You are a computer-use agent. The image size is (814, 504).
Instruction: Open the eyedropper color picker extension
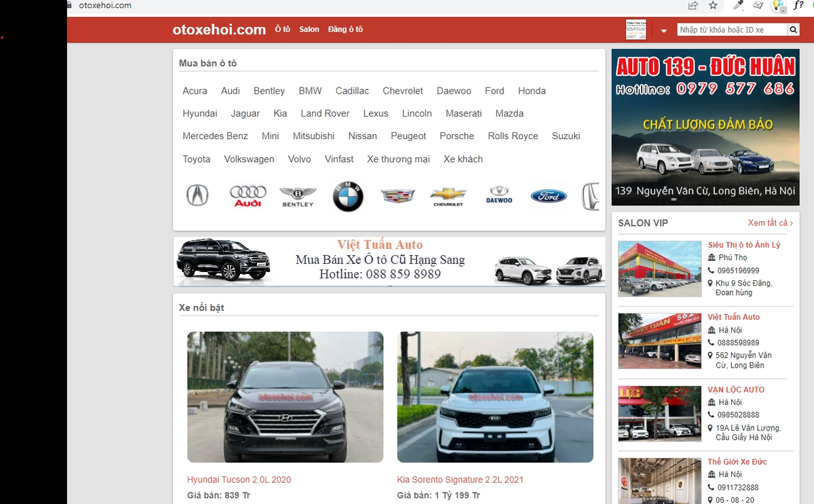pos(739,5)
